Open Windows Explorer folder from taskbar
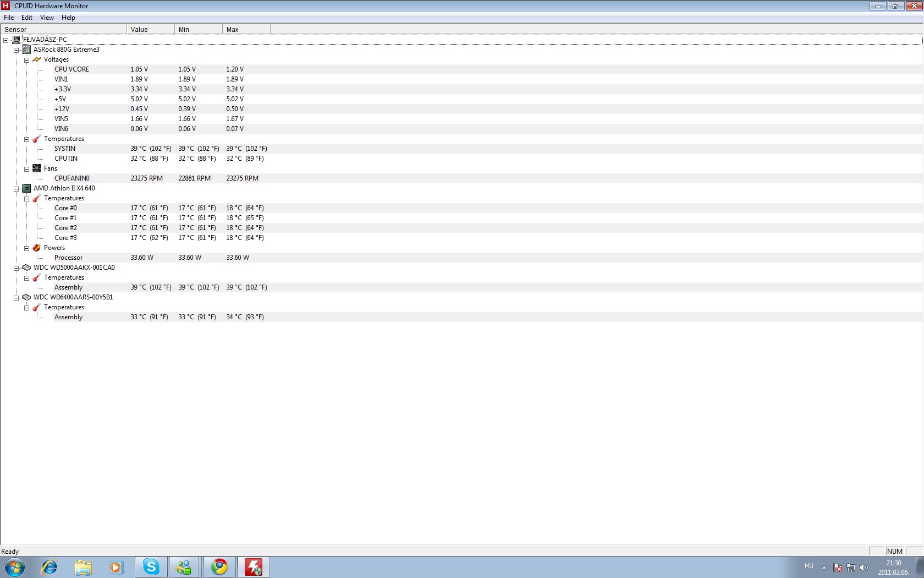The width and height of the screenshot is (924, 578). pos(83,567)
